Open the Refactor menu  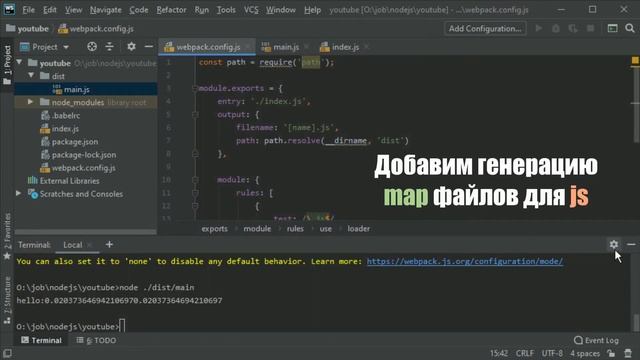click(x=171, y=9)
